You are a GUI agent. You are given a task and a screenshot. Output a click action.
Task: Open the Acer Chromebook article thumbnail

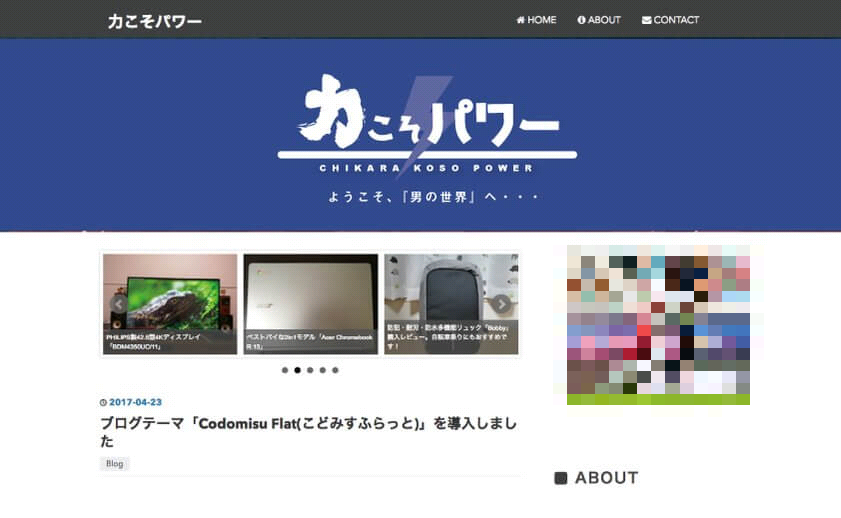(311, 304)
